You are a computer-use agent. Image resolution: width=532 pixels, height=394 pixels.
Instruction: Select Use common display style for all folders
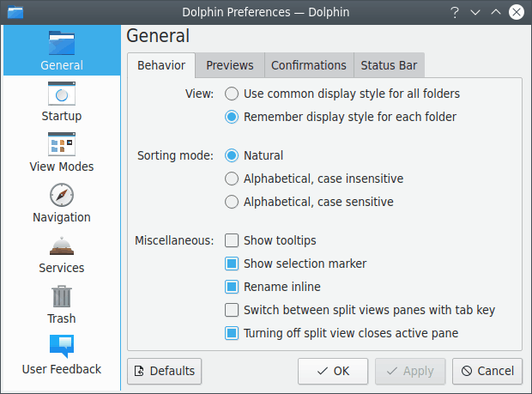click(x=232, y=93)
